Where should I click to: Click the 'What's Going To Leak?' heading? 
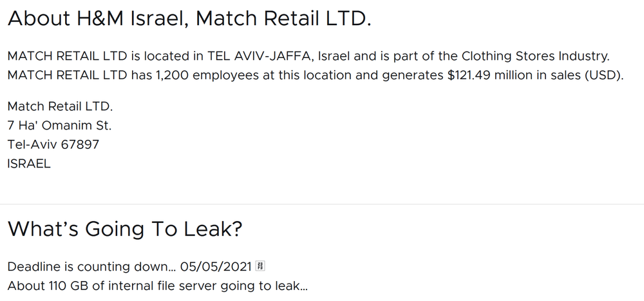tap(125, 229)
